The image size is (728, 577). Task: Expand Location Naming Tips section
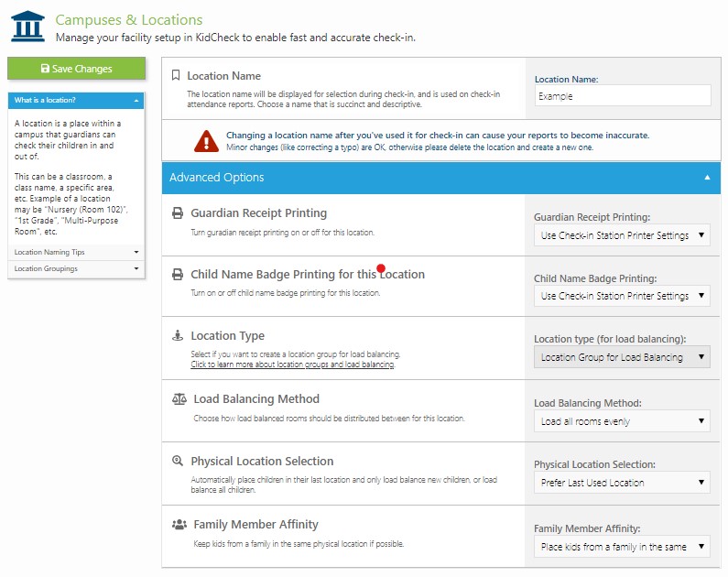click(x=76, y=252)
